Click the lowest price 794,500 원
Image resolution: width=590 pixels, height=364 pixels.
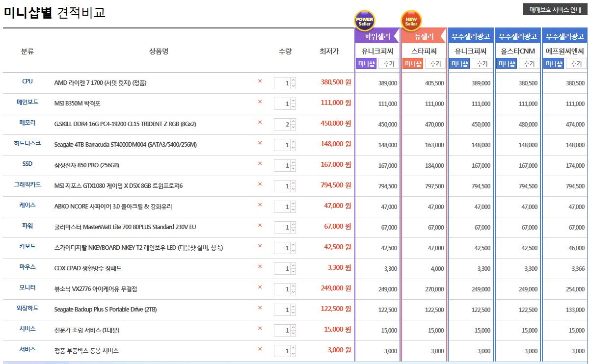tap(336, 185)
